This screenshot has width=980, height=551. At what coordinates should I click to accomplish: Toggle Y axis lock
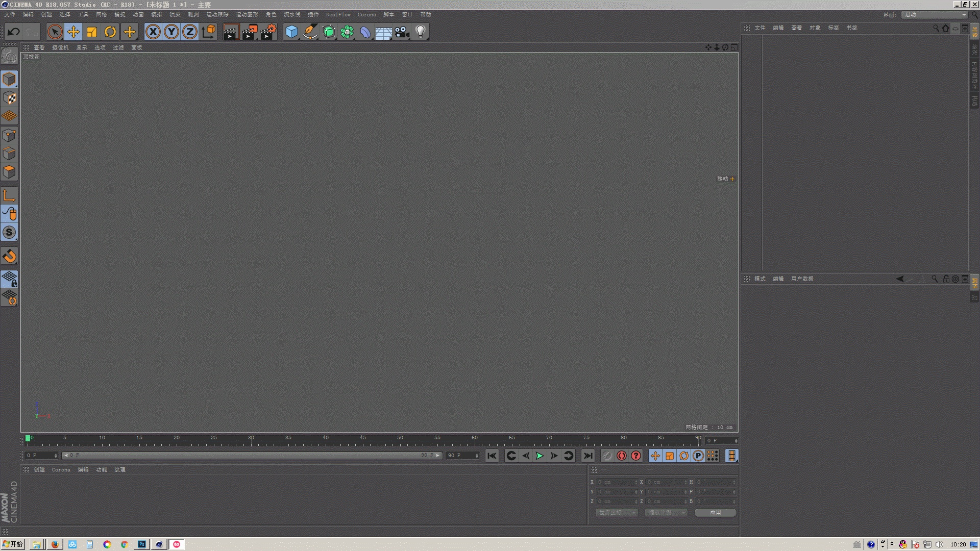[171, 32]
